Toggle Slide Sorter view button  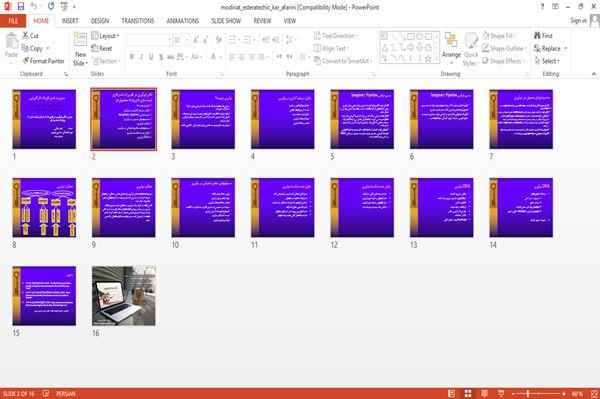(468, 393)
